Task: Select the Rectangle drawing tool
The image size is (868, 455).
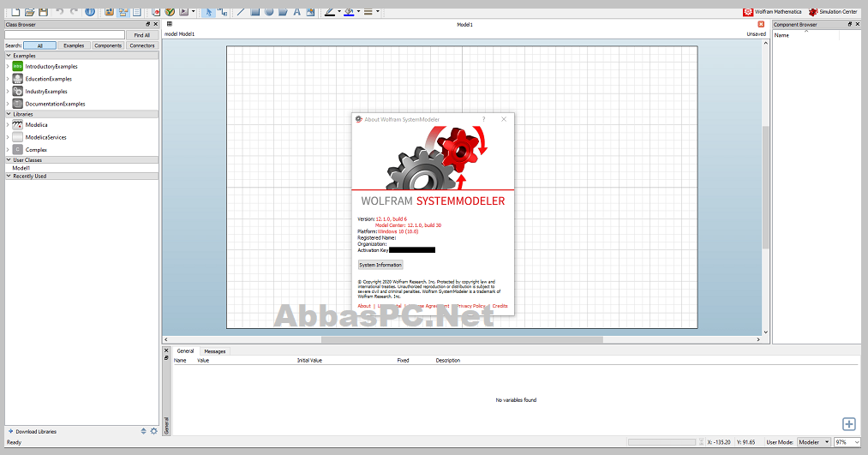Action: coord(255,12)
